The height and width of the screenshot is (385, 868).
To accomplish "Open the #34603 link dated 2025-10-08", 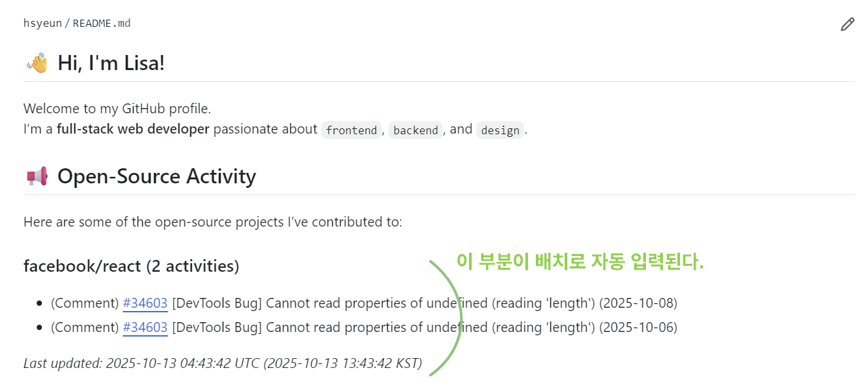I will point(145,303).
